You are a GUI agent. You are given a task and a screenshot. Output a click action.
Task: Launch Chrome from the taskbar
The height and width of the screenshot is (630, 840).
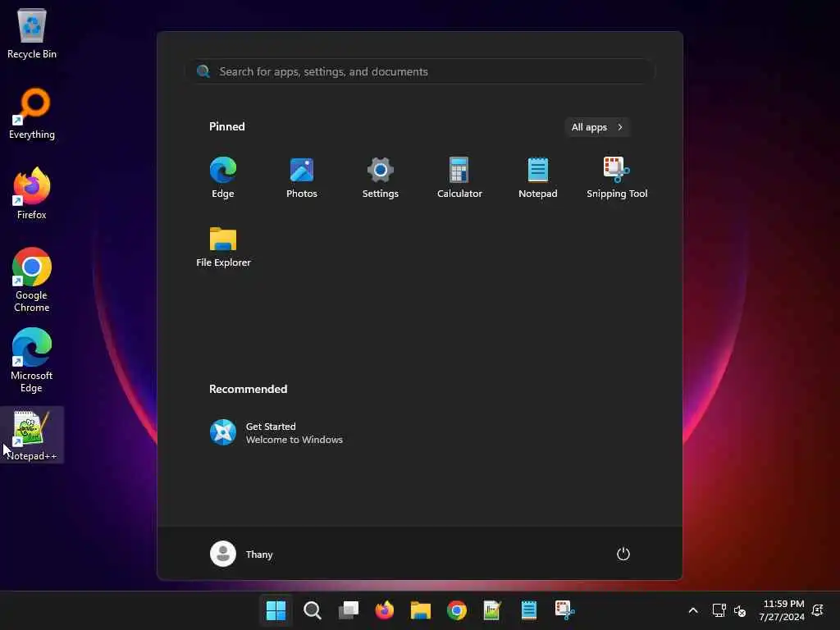tap(456, 610)
